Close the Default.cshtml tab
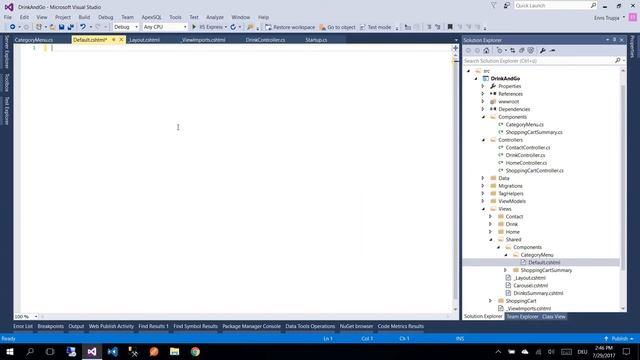 pos(121,40)
